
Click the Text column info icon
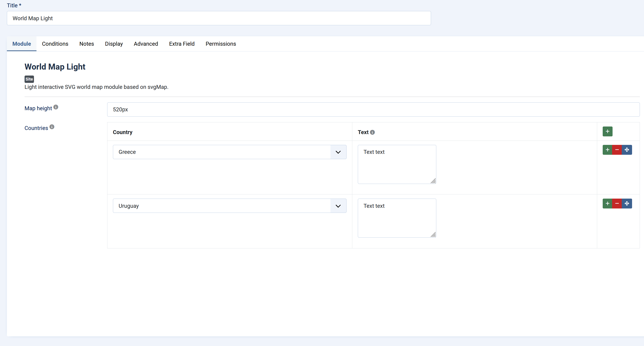tap(372, 132)
